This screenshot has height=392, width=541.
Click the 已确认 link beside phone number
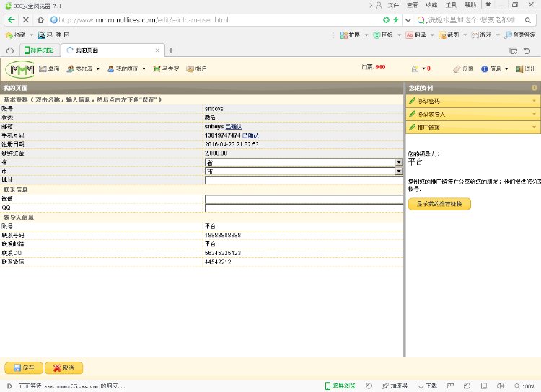pos(250,135)
